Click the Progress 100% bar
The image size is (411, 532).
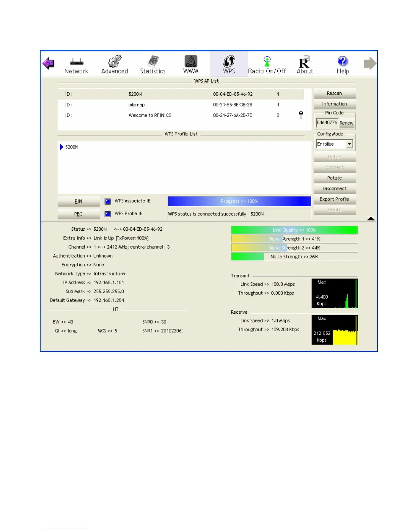[239, 201]
